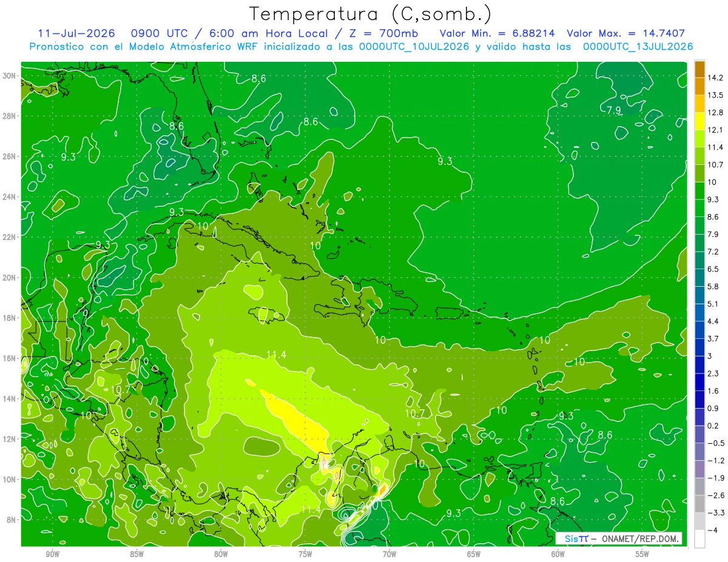Pick the purple swatch between -1.9 and -1.2
Screen dimensions: 728x562
(699, 469)
